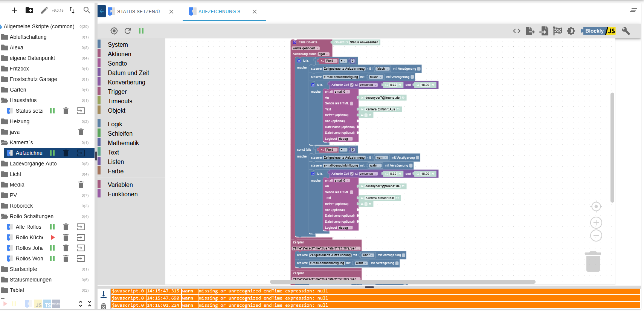Select the Rollos Woh script
Image resolution: width=644 pixels, height=312 pixels.
coord(29,258)
